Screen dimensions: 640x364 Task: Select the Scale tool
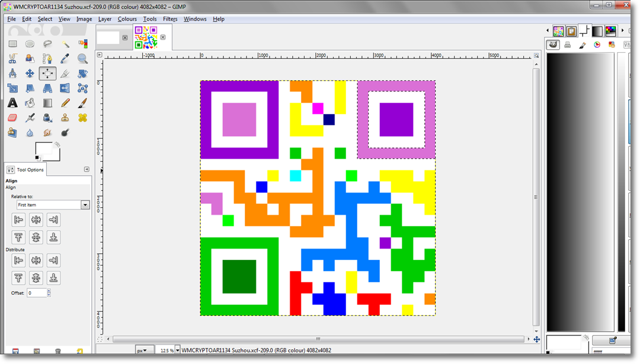[12, 88]
